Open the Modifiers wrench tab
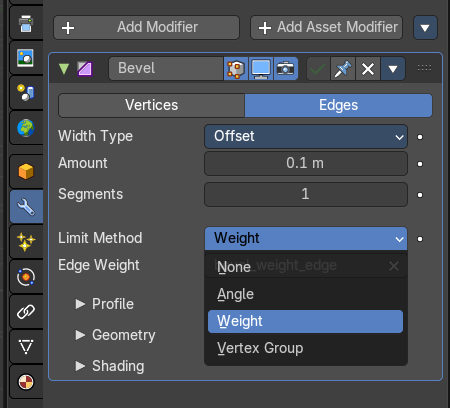 pos(26,207)
